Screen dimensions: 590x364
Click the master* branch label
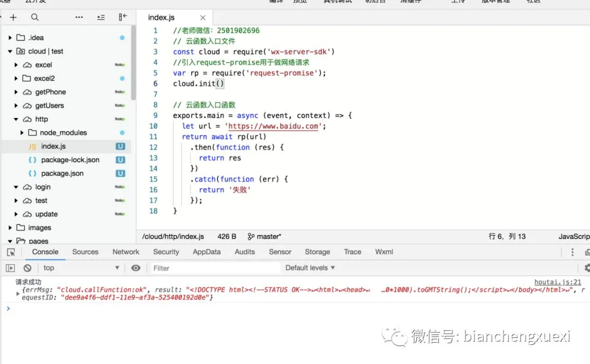(x=269, y=236)
